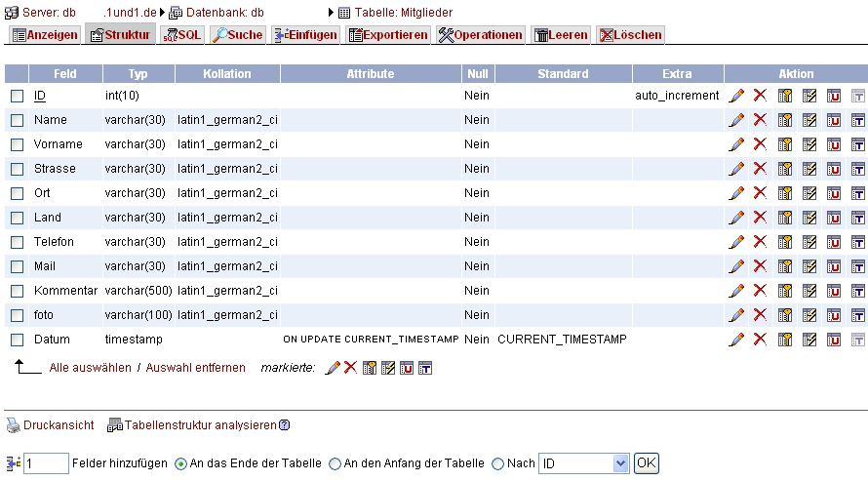Image resolution: width=868 pixels, height=481 pixels.
Task: Delete the Vorname field via red X icon
Action: click(x=760, y=144)
